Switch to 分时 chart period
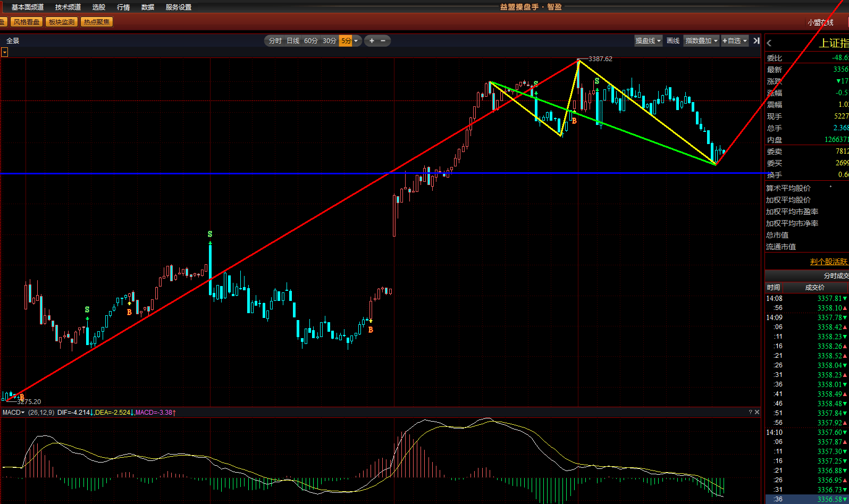Viewport: 849px width, 504px height. coord(275,40)
